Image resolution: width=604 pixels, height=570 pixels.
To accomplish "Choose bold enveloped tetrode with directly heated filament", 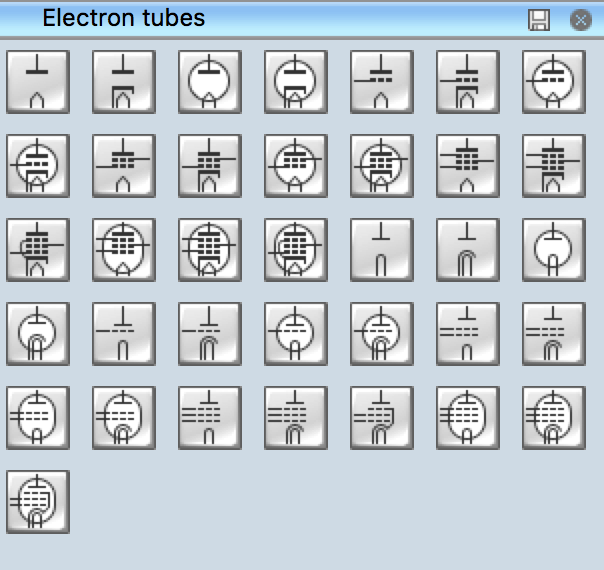I will point(295,166).
